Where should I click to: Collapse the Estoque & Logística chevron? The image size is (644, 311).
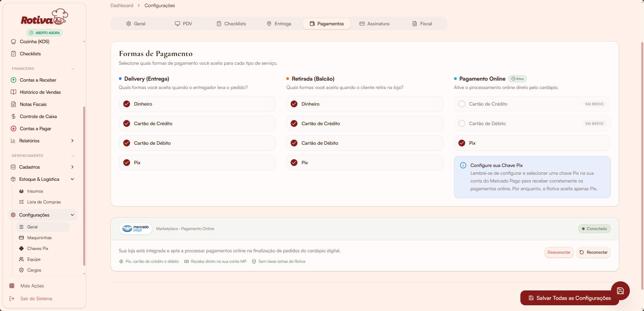click(x=72, y=179)
